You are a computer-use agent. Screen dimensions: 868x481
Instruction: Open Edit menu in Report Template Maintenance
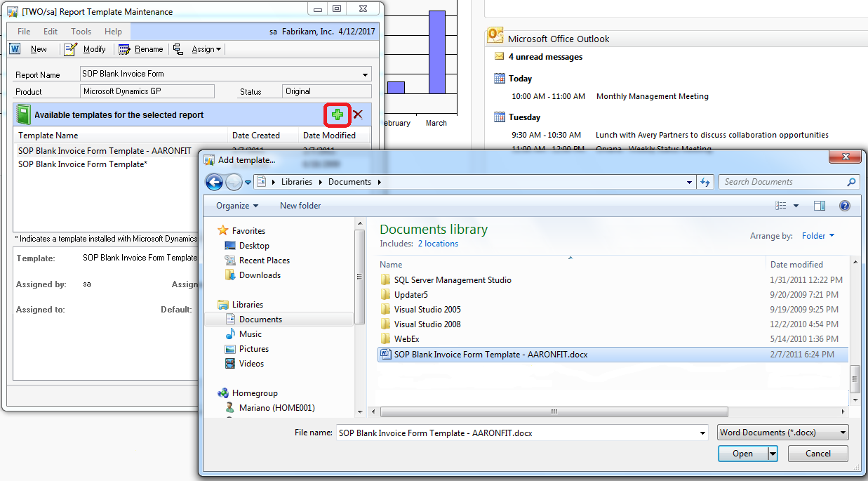[51, 32]
